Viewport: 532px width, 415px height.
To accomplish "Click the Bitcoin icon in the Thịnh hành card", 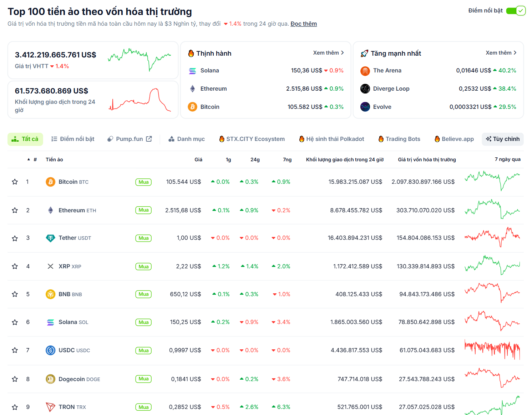I will [192, 107].
